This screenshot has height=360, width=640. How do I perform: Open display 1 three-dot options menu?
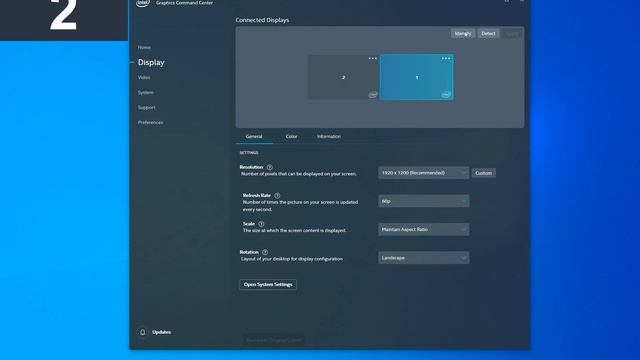coord(446,58)
